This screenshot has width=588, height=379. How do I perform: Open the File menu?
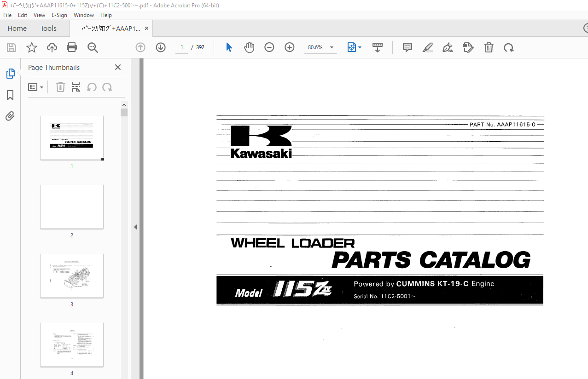point(7,15)
